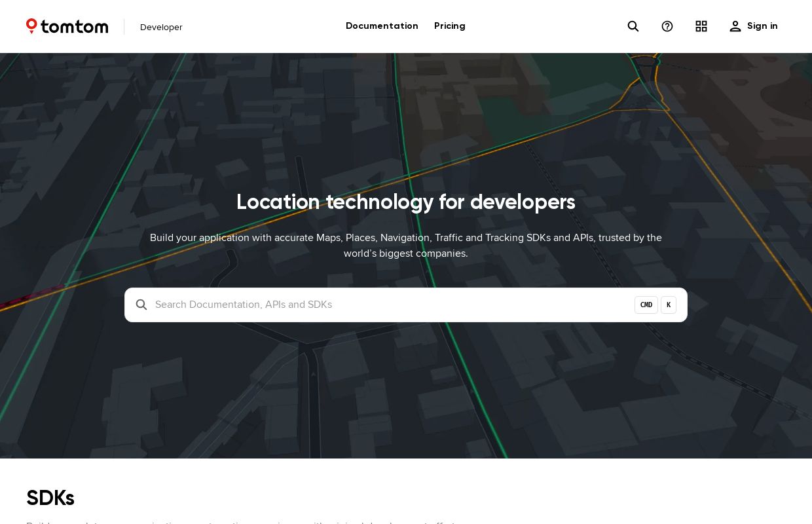The height and width of the screenshot is (524, 812).
Task: Open the Pricing page
Action: [450, 26]
